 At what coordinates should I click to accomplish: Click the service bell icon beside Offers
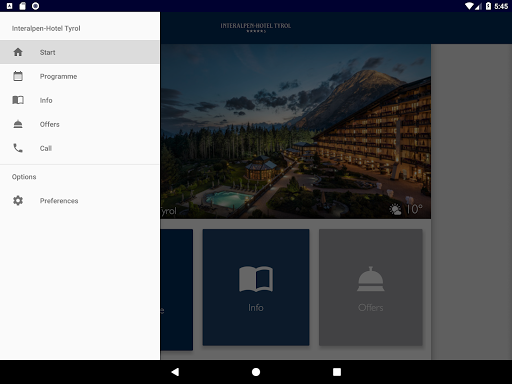point(18,124)
